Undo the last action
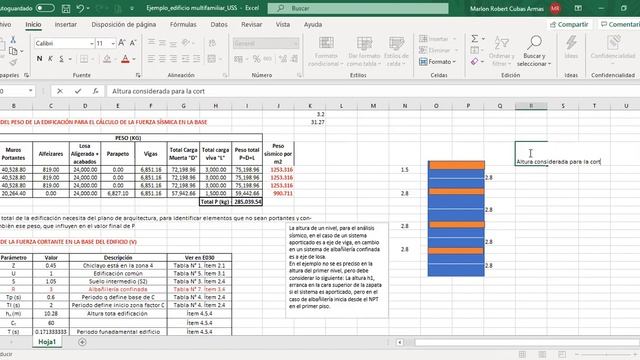Viewport: 640px width, 360px height. (80, 8)
